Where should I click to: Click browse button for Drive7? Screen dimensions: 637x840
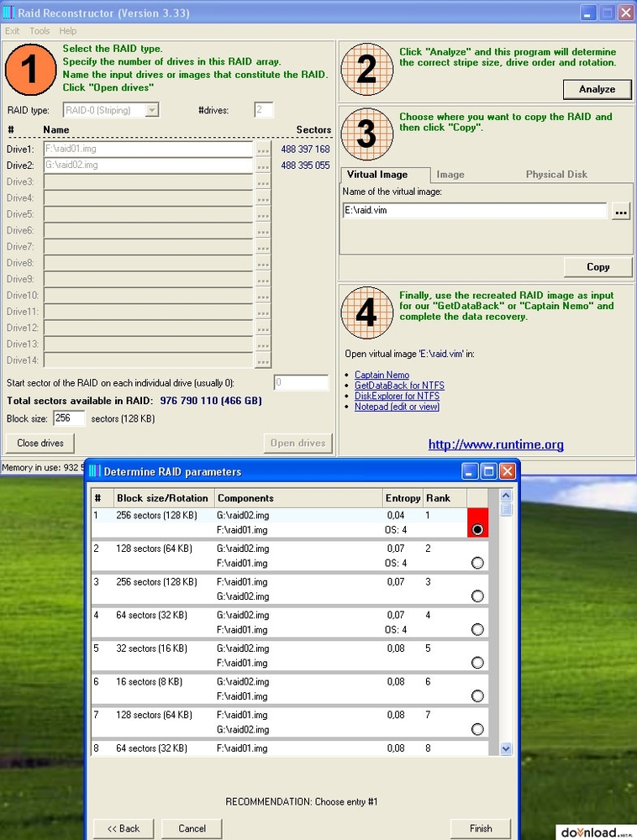pos(262,247)
